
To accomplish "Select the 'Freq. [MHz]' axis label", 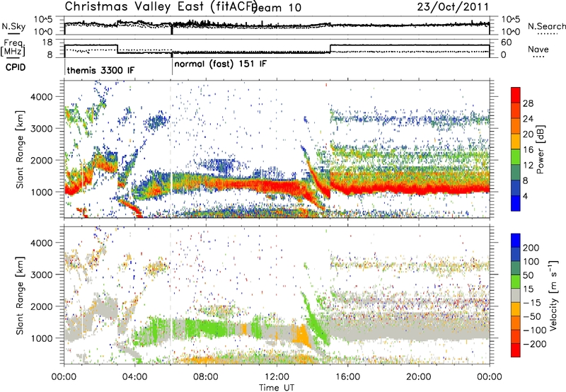I will pyautogui.click(x=13, y=48).
